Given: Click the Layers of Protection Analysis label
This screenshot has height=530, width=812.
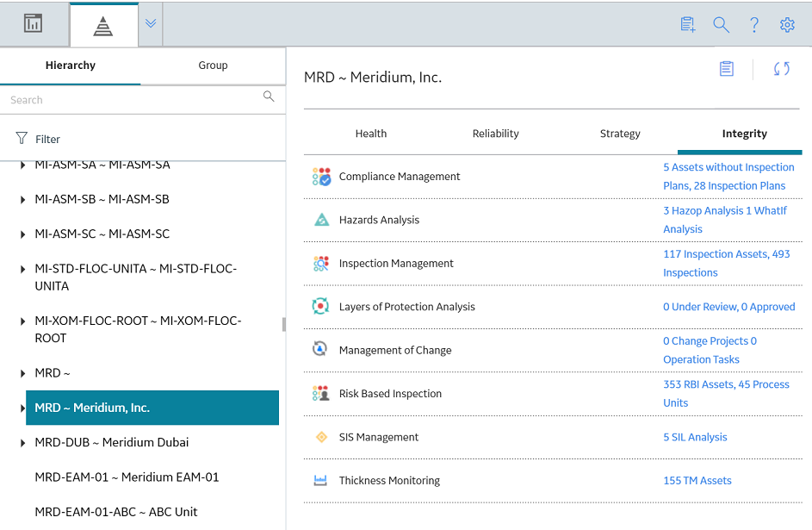Looking at the screenshot, I should tap(407, 307).
